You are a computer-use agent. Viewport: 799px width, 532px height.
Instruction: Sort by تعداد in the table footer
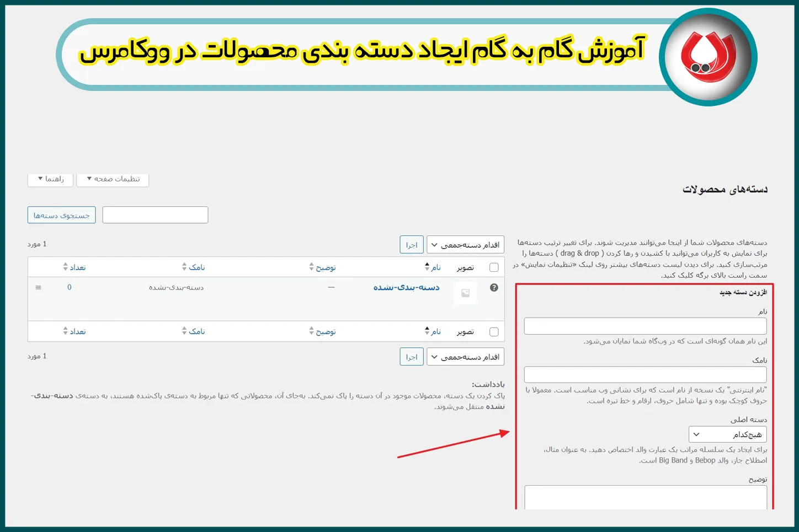(x=74, y=331)
